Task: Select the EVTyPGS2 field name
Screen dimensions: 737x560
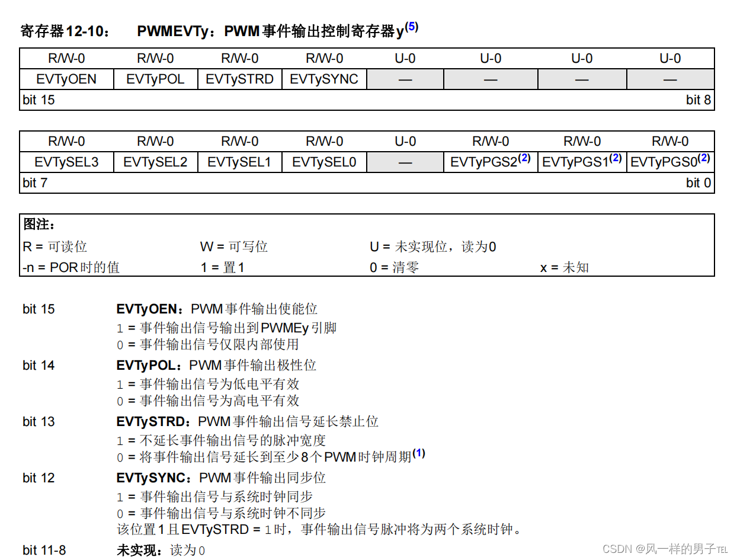Action: [x=484, y=162]
